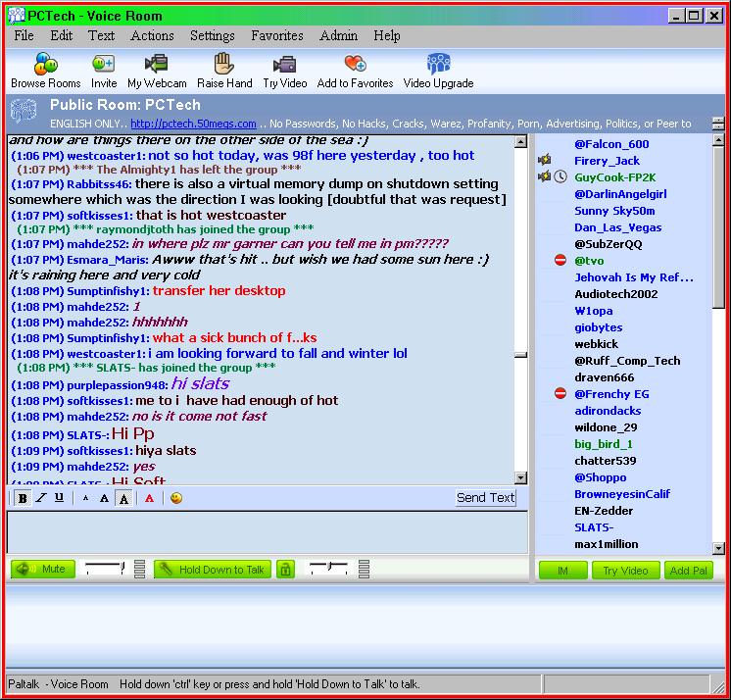Image resolution: width=731 pixels, height=700 pixels.
Task: Select user big_bird_1 in the list
Action: coord(604,444)
